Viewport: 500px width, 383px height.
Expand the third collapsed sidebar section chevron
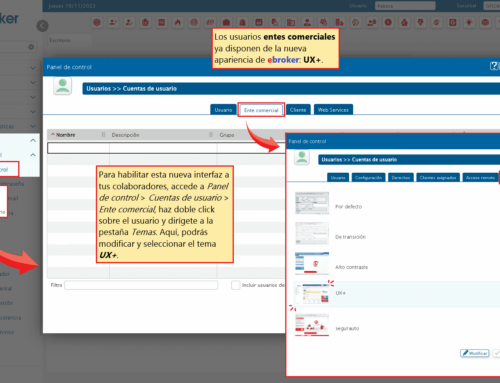[x=33, y=97]
